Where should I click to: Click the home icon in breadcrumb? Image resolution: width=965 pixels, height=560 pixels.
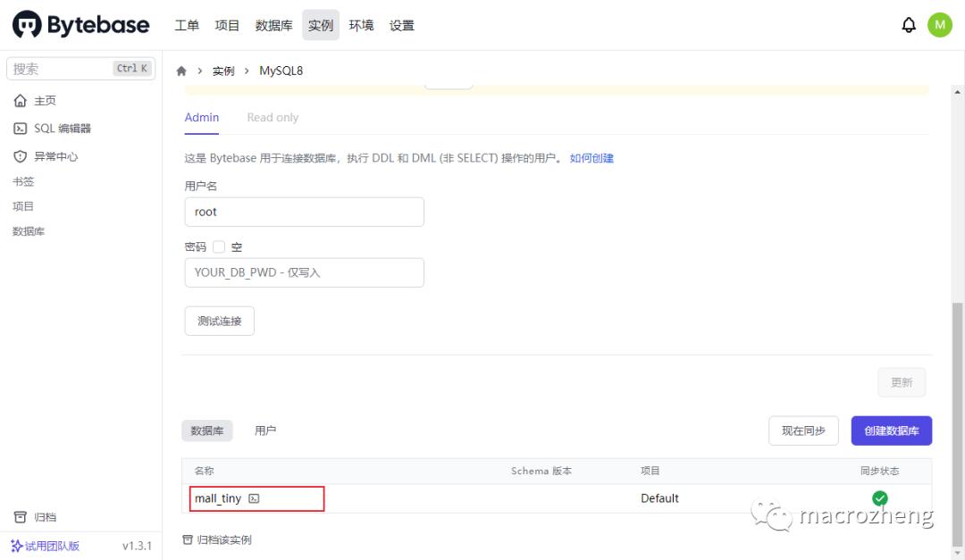181,71
